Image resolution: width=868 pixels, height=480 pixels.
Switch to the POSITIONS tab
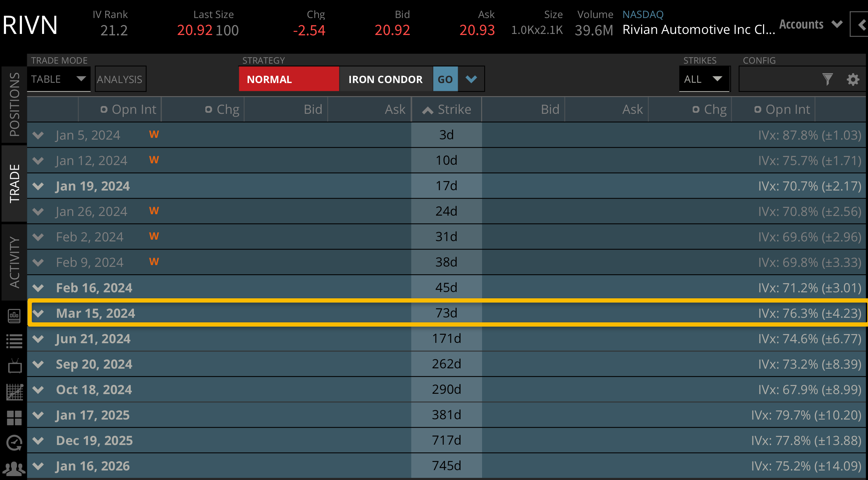tap(14, 104)
